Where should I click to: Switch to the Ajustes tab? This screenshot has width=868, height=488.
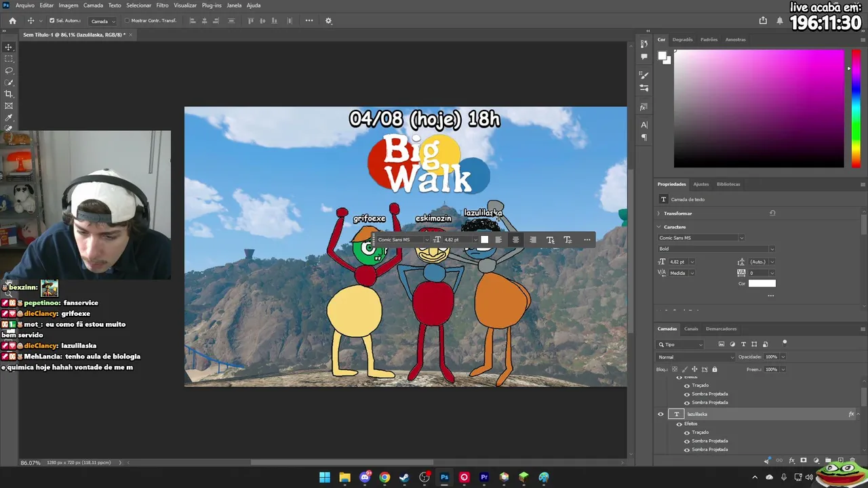click(701, 184)
